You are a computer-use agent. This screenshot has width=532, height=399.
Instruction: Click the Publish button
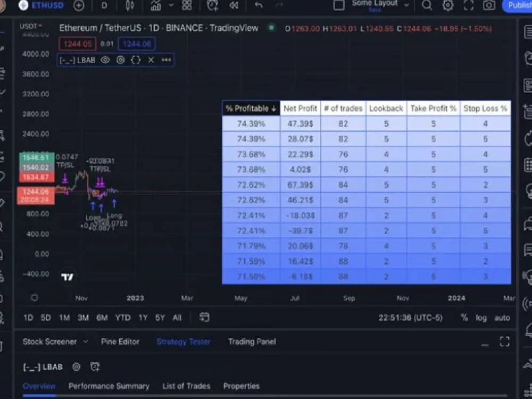pyautogui.click(x=518, y=5)
